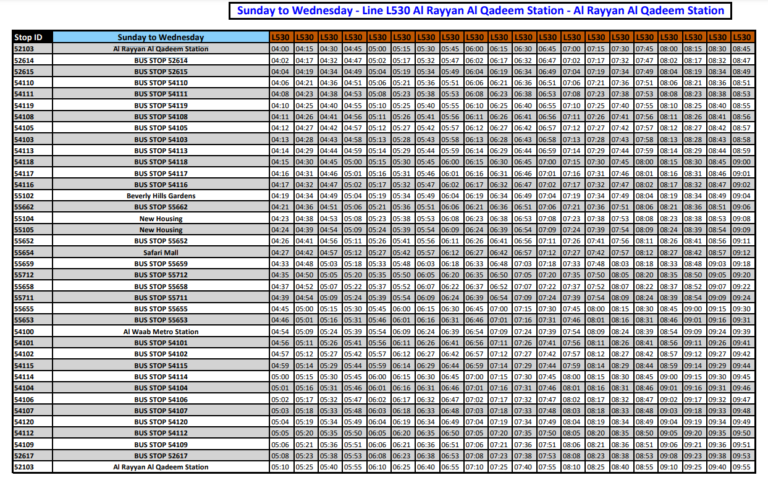This screenshot has width=768, height=483.
Task: Click the last L530 column header on the right
Action: 741,36
